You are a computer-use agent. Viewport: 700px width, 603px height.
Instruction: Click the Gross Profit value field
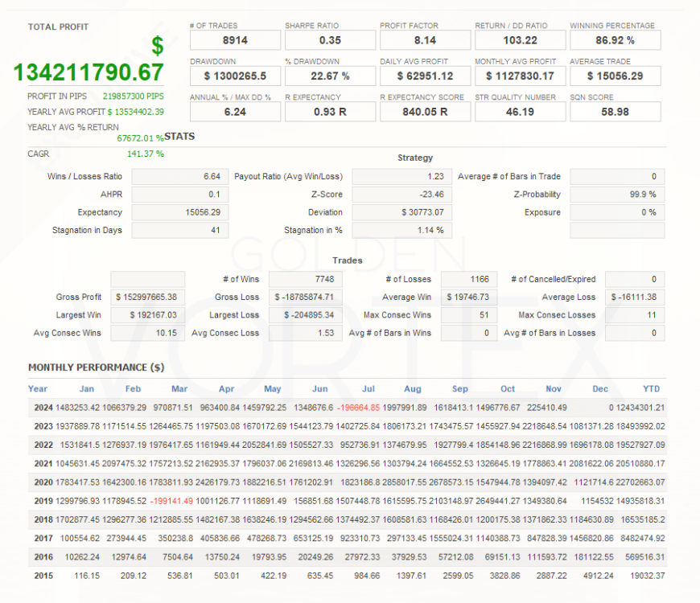147,297
